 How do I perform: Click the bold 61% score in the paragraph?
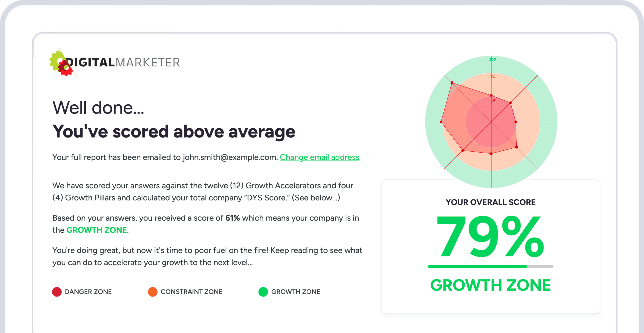(233, 218)
